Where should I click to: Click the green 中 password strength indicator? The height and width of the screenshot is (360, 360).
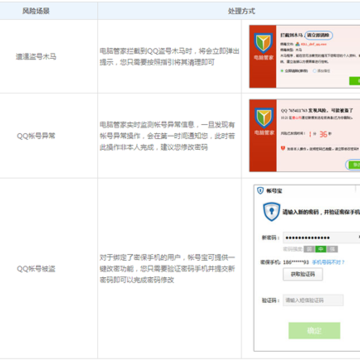[321, 249]
